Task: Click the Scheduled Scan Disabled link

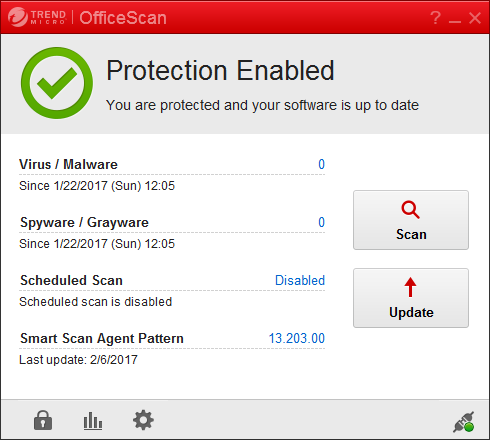Action: [x=300, y=280]
